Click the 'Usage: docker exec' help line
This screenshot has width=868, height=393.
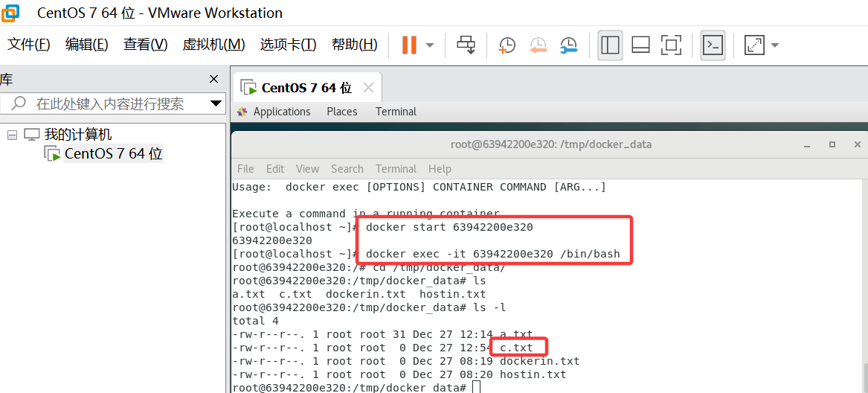tap(419, 187)
